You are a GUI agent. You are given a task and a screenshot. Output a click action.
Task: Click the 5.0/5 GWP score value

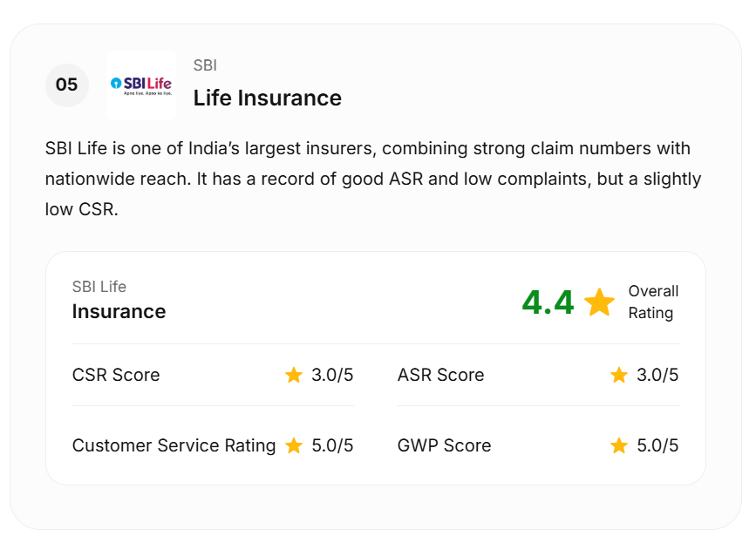tap(657, 445)
